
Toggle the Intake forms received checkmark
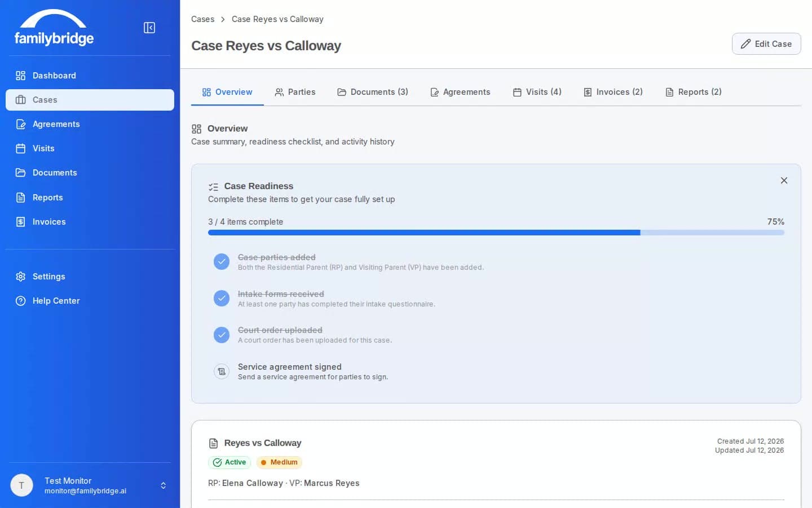pos(222,298)
